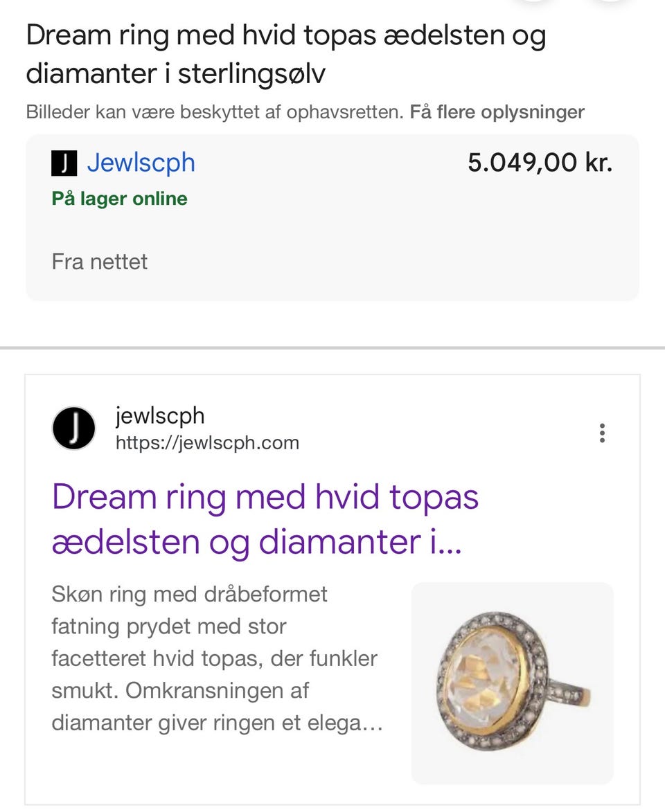665x812 pixels.
Task: Tap the topaz gemstone in the ring photo
Action: click(x=486, y=679)
